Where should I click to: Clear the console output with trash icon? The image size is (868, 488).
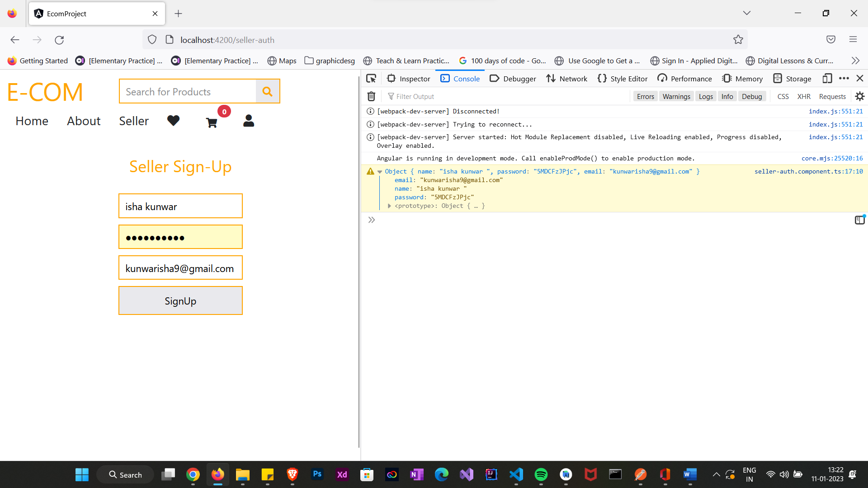click(371, 96)
